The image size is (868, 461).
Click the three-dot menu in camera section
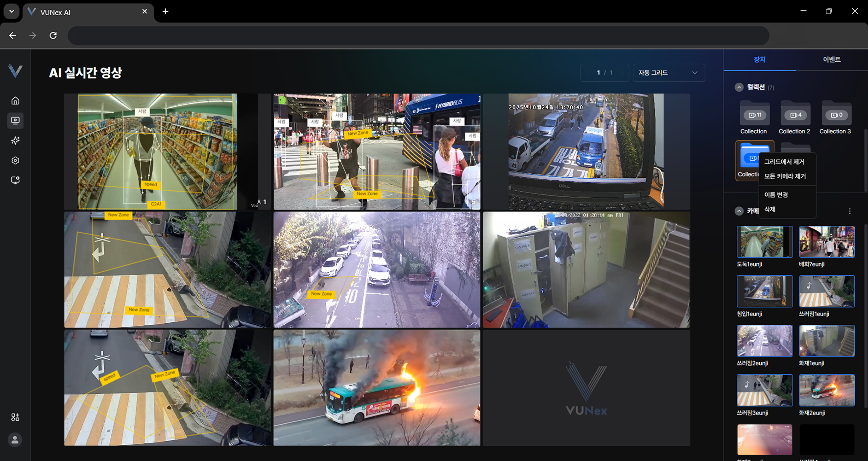point(849,211)
